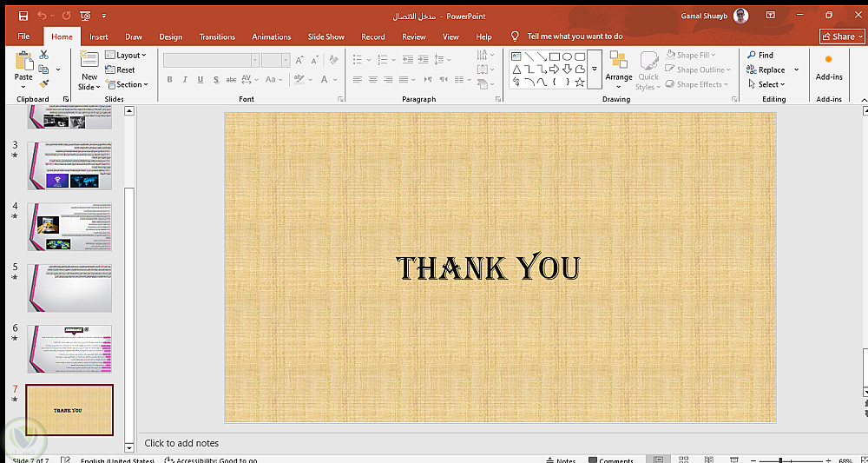This screenshot has width=868, height=463.
Task: Click to add notes below the slide
Action: 181,443
